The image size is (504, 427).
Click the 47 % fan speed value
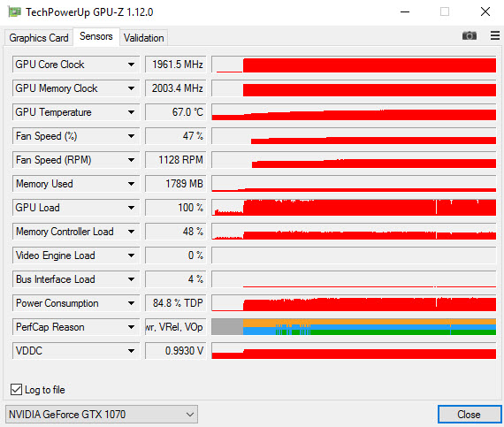pyautogui.click(x=175, y=136)
